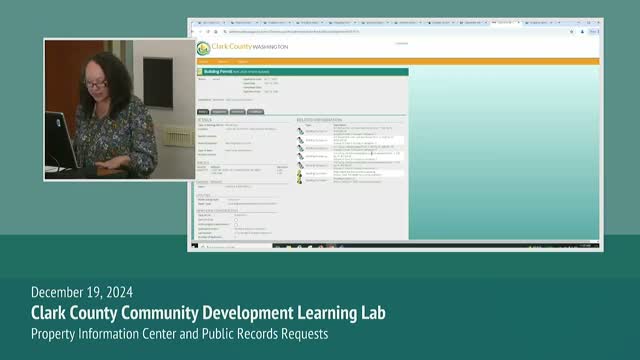
Task: Open the first related information row icon
Action: 300,131
